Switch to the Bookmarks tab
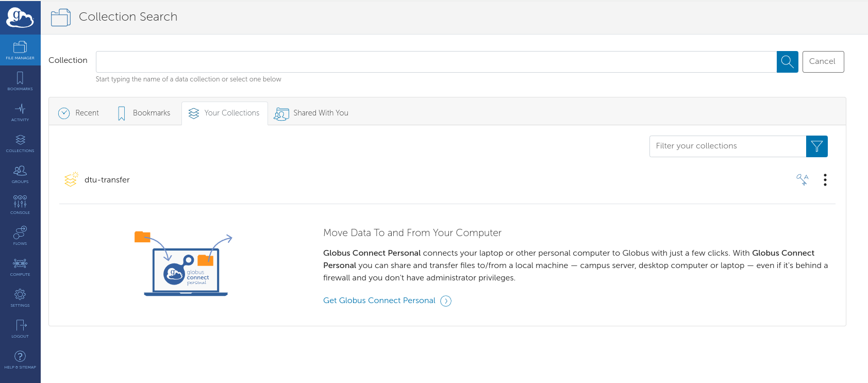This screenshot has width=868, height=383. (x=144, y=113)
